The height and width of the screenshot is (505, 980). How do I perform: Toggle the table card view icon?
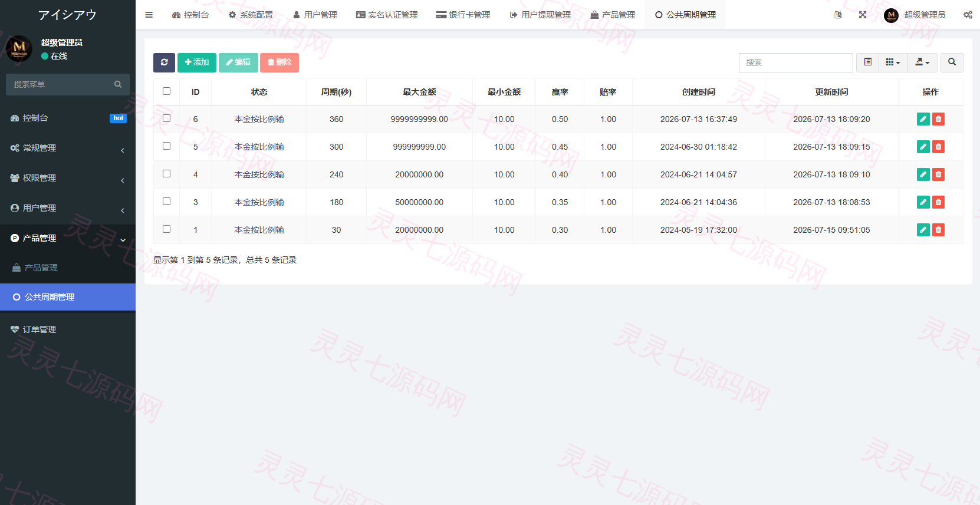click(867, 62)
